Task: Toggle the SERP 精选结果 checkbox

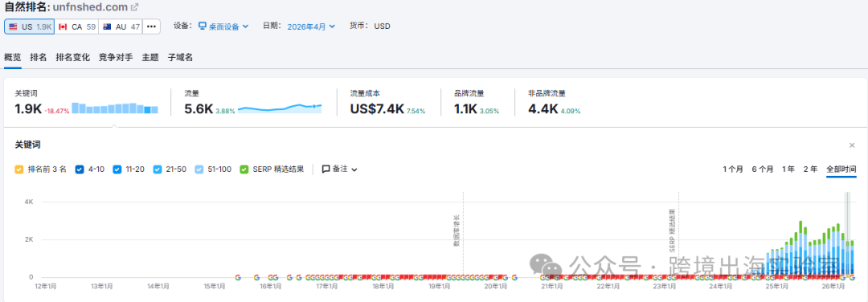Action: 244,169
